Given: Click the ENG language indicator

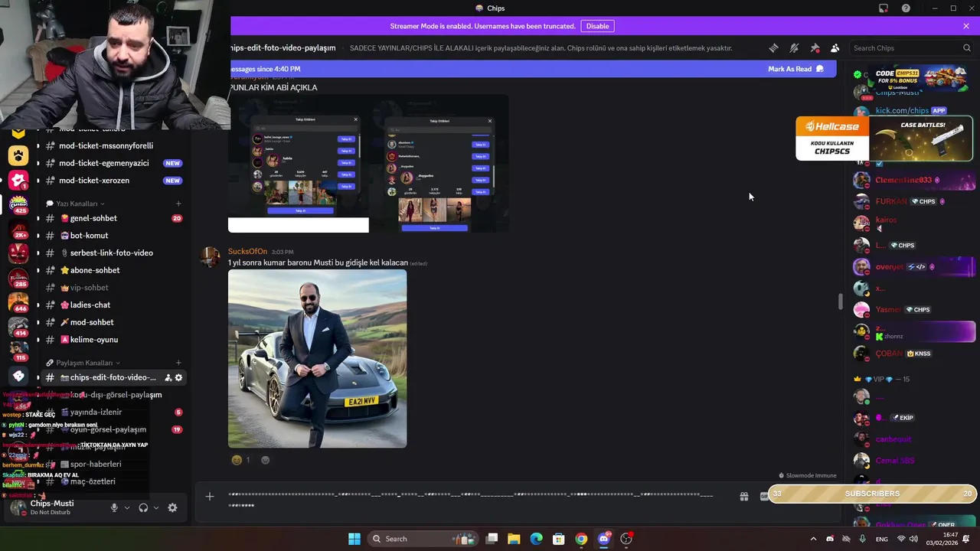Looking at the screenshot, I should pyautogui.click(x=882, y=539).
